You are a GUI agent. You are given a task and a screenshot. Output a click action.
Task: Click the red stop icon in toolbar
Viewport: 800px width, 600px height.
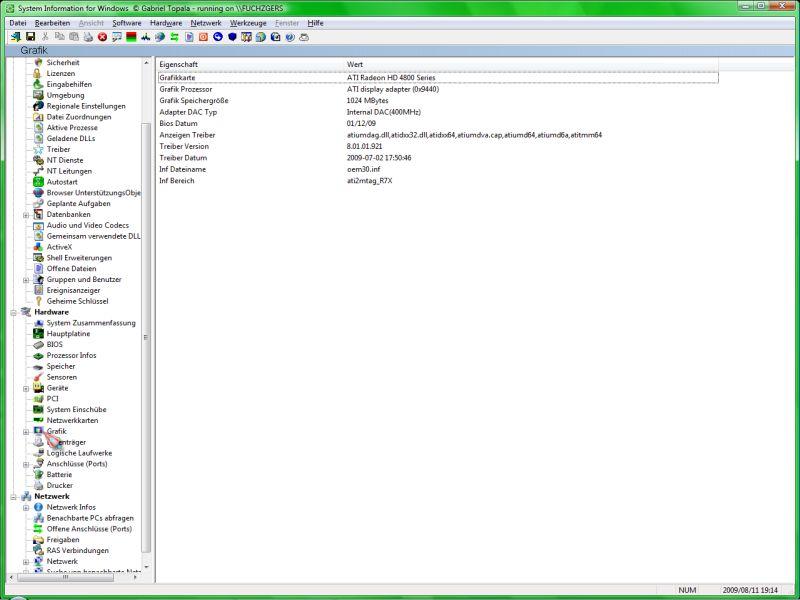[x=102, y=37]
